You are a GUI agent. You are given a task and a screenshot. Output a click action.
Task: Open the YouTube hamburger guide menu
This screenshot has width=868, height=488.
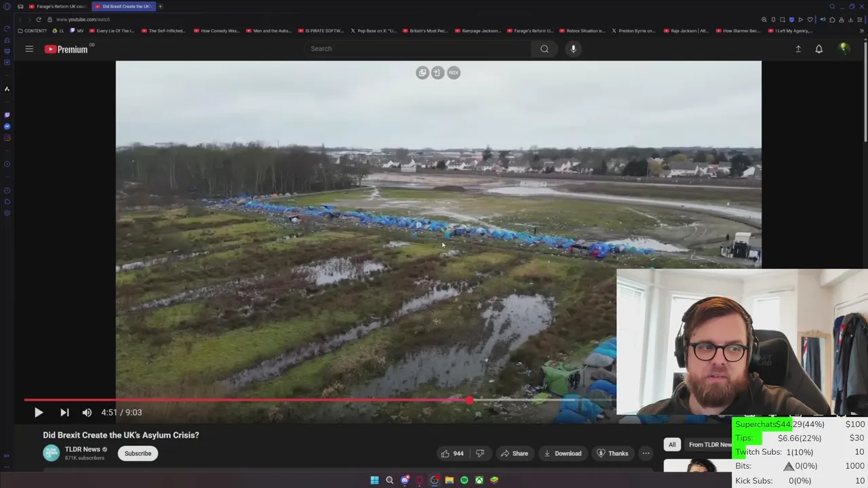pos(29,49)
